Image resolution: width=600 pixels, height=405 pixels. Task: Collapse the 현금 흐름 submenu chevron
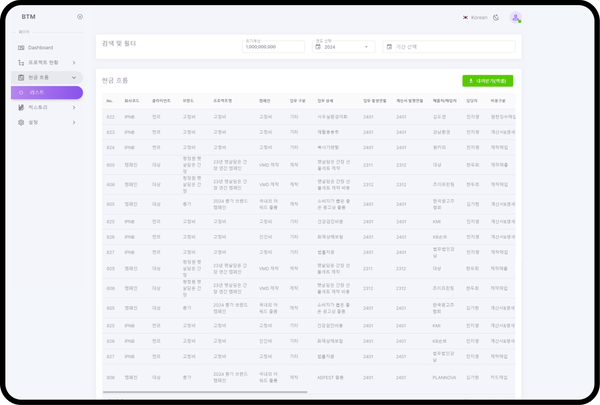[74, 77]
